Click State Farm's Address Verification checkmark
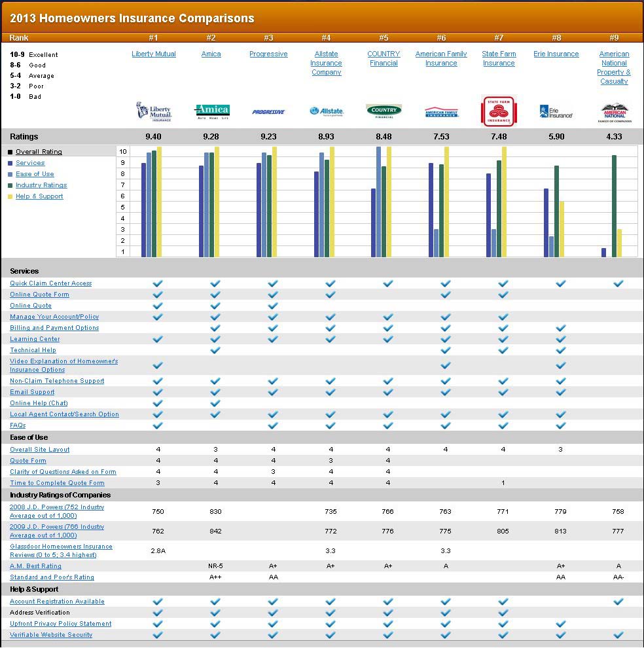 point(503,613)
